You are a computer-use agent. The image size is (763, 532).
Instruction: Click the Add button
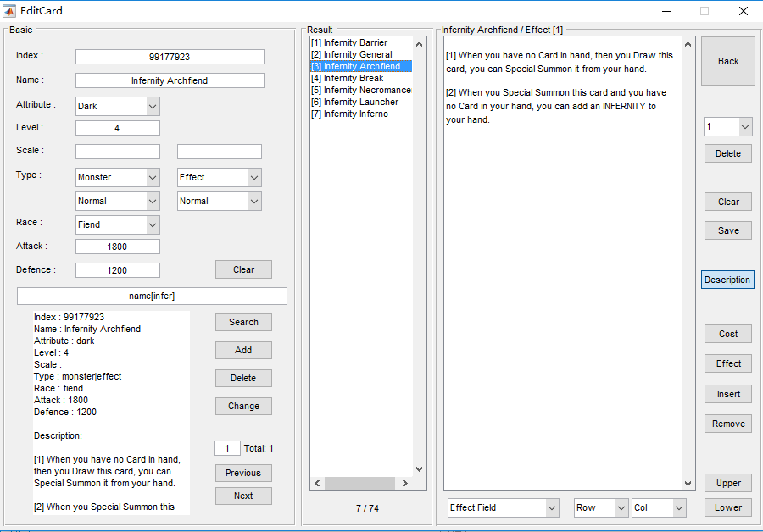[244, 350]
